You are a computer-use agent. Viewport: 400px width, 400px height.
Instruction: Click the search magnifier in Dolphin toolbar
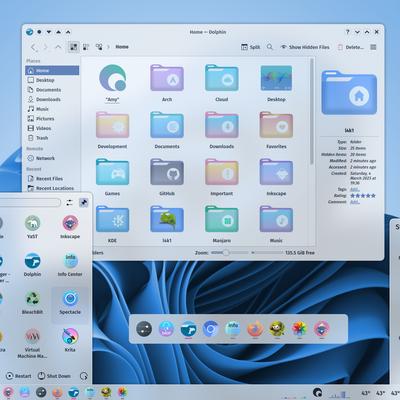point(270,47)
